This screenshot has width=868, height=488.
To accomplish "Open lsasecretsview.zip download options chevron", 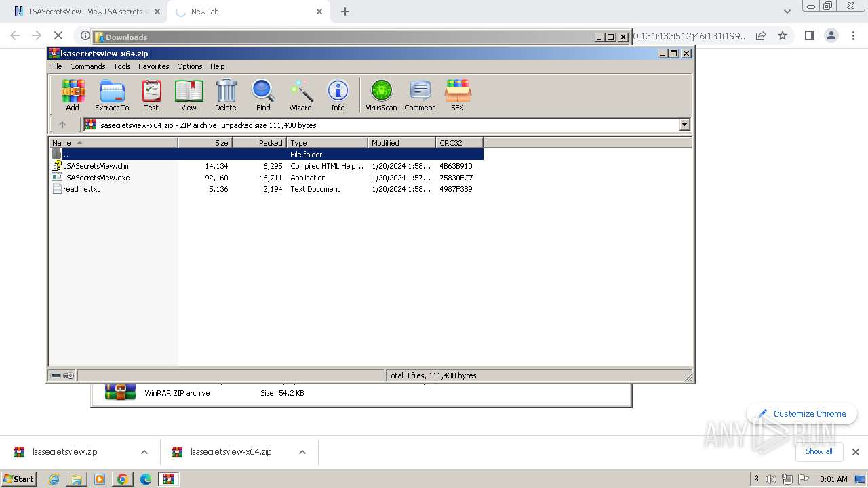I will tap(144, 452).
